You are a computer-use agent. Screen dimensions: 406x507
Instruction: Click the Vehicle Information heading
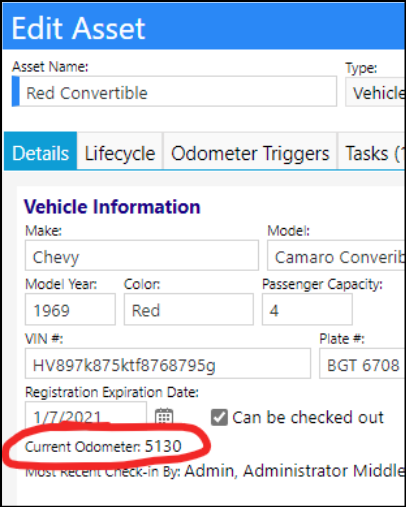(112, 207)
